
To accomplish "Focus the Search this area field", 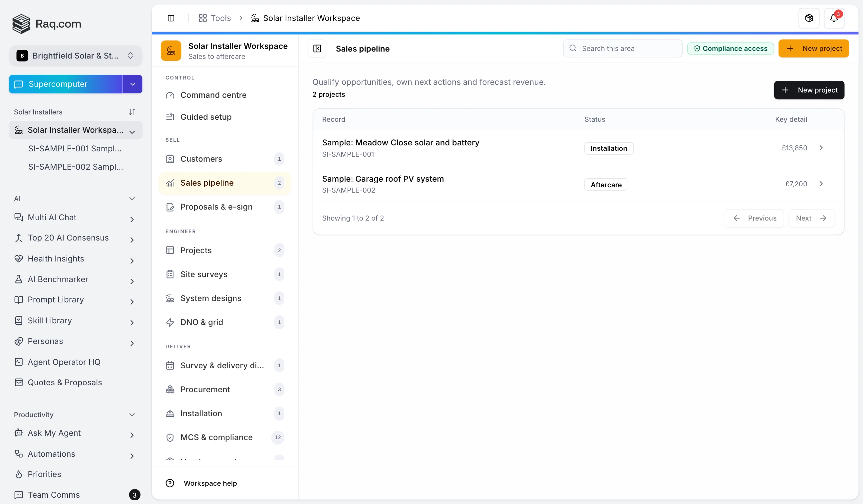I will 623,49.
